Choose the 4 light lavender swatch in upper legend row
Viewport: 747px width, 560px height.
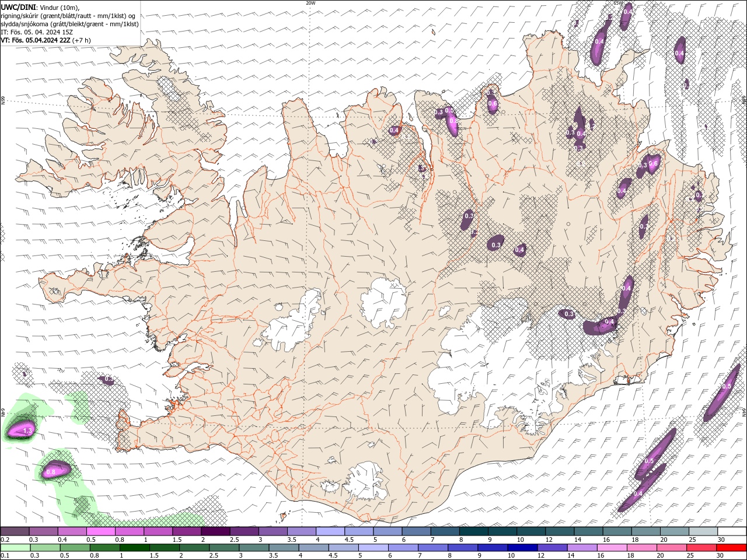click(330, 531)
